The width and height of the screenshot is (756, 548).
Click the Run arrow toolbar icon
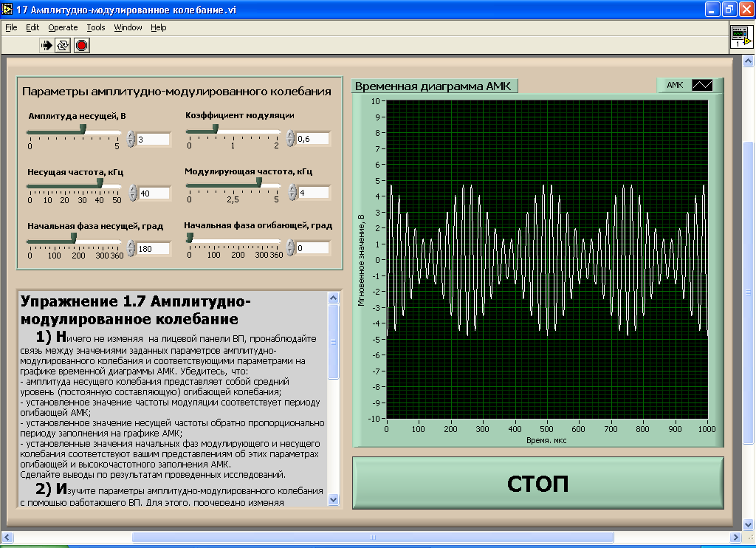point(47,45)
